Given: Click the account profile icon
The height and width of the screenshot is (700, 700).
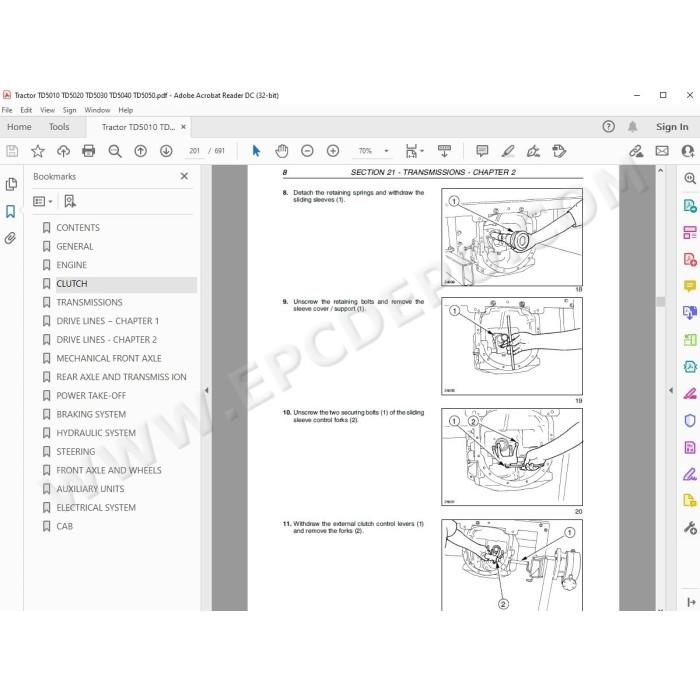Looking at the screenshot, I should coord(688,151).
